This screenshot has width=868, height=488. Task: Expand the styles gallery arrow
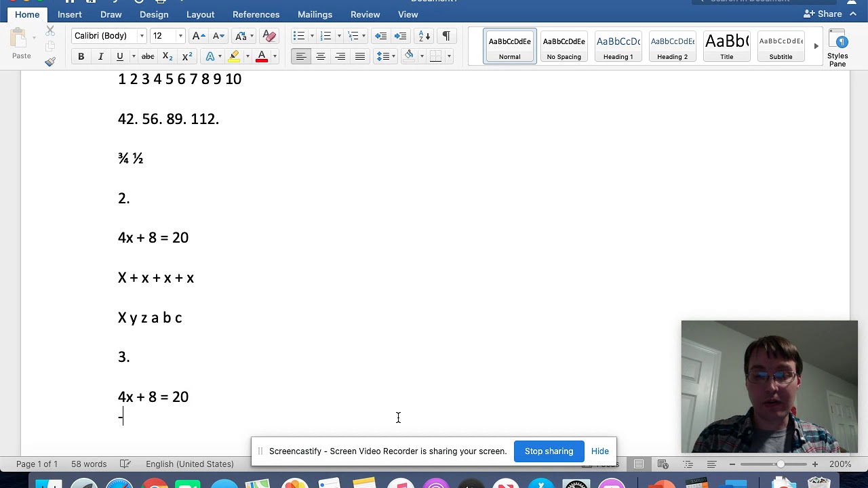pos(816,47)
